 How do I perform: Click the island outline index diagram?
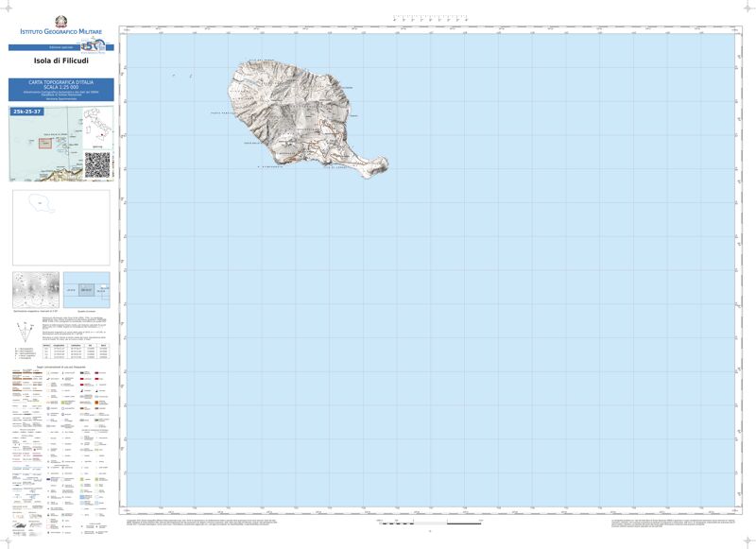coord(60,228)
